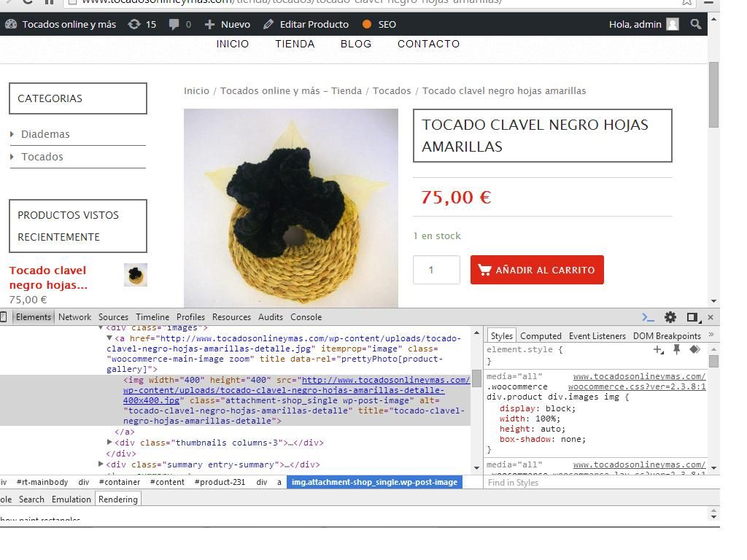
Task: Select the Event Listeners tab
Action: (x=597, y=336)
